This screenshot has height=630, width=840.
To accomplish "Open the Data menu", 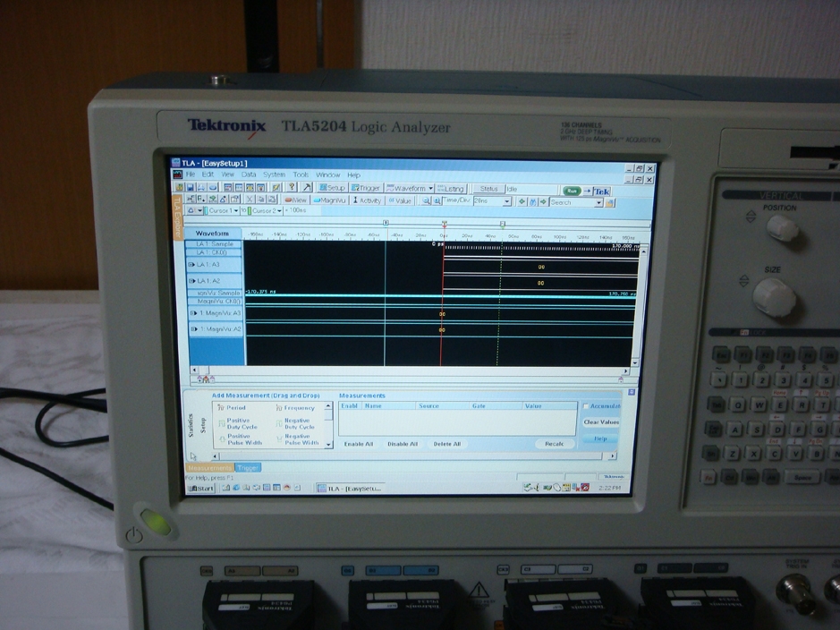I will 249,175.
